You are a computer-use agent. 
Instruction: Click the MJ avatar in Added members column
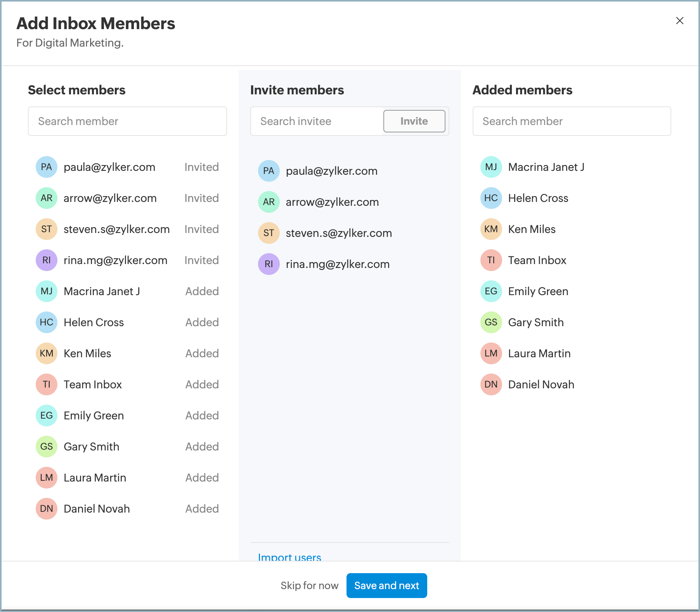coord(491,167)
